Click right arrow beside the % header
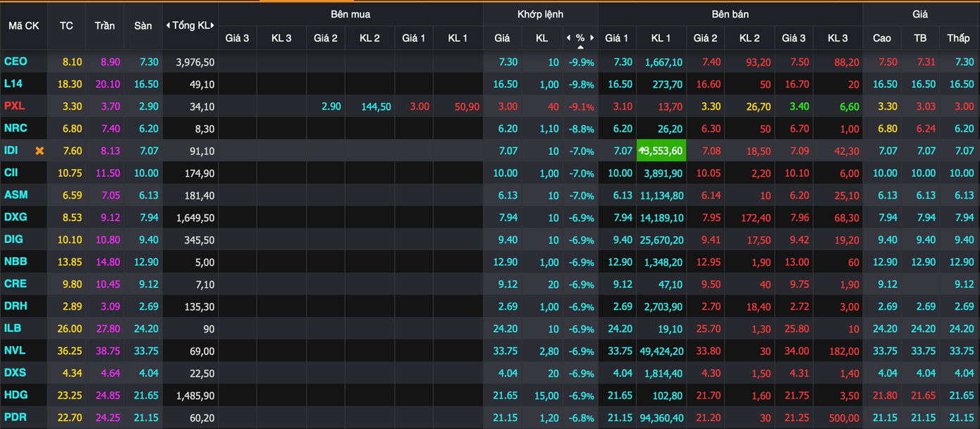The width and height of the screenshot is (980, 429). click(592, 38)
